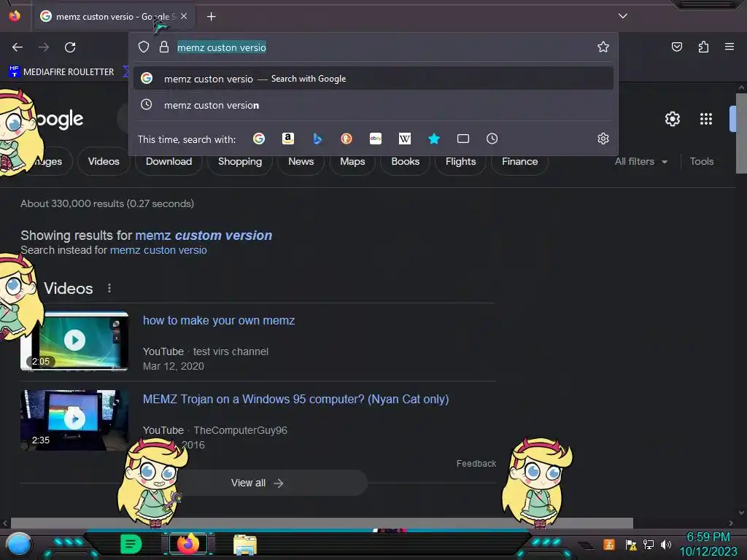Search instead for 'memz custon versio' link
The image size is (747, 560).
(x=158, y=250)
